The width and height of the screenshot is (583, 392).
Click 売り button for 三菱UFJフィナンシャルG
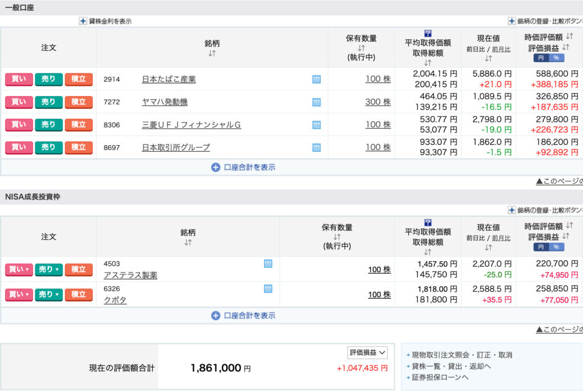click(x=49, y=125)
